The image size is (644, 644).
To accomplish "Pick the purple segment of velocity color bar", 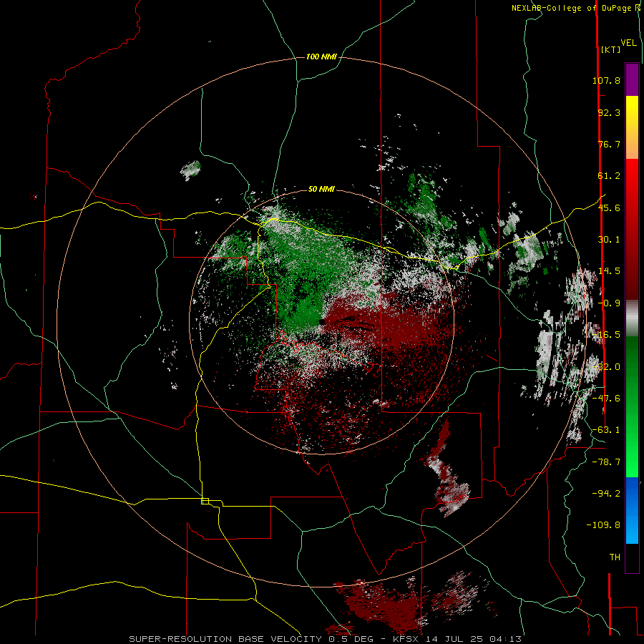I will click(632, 80).
